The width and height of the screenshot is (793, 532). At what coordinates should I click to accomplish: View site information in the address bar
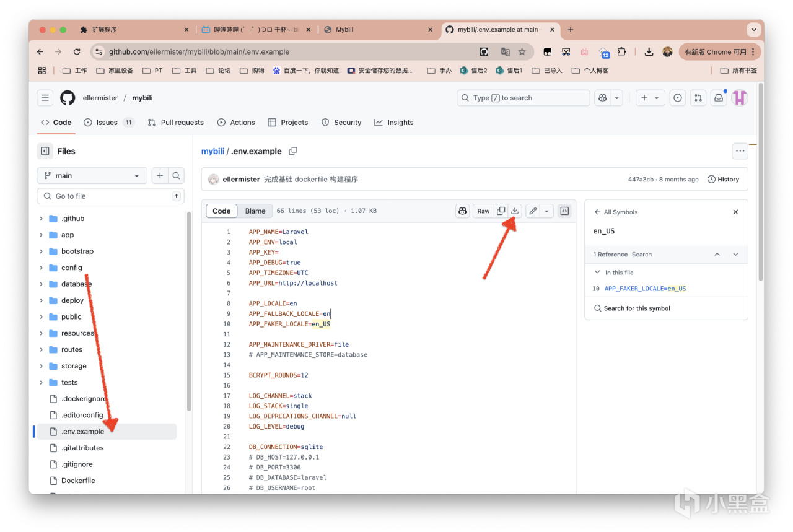coord(98,52)
